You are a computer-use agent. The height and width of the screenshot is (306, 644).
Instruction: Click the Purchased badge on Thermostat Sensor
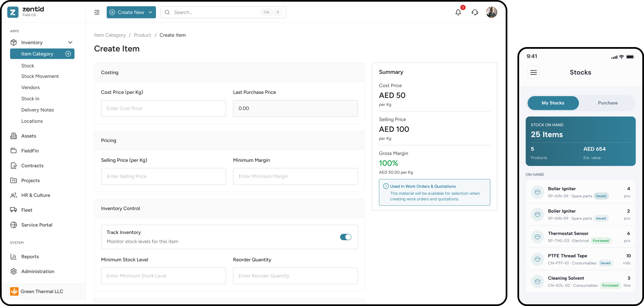pyautogui.click(x=601, y=241)
